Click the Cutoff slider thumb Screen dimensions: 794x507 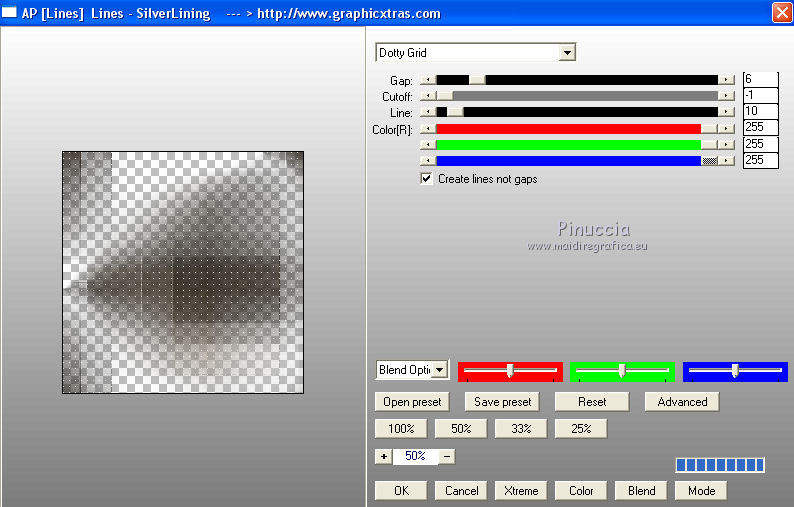coord(445,96)
